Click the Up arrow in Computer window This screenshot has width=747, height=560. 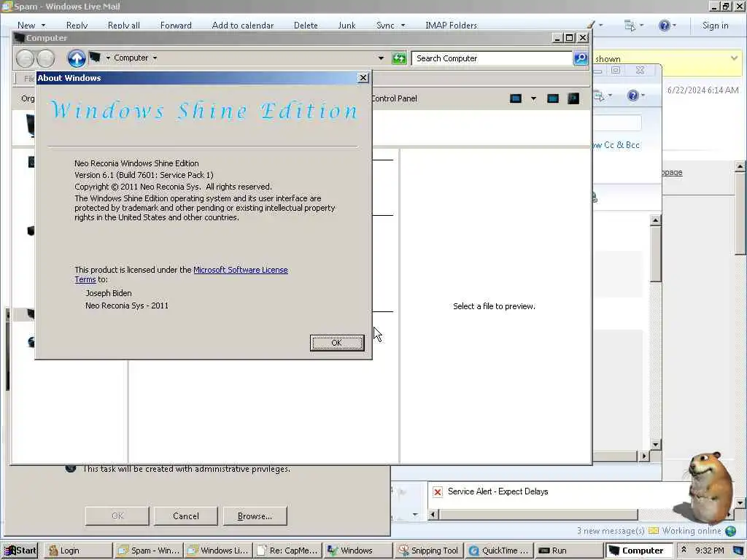pyautogui.click(x=76, y=58)
